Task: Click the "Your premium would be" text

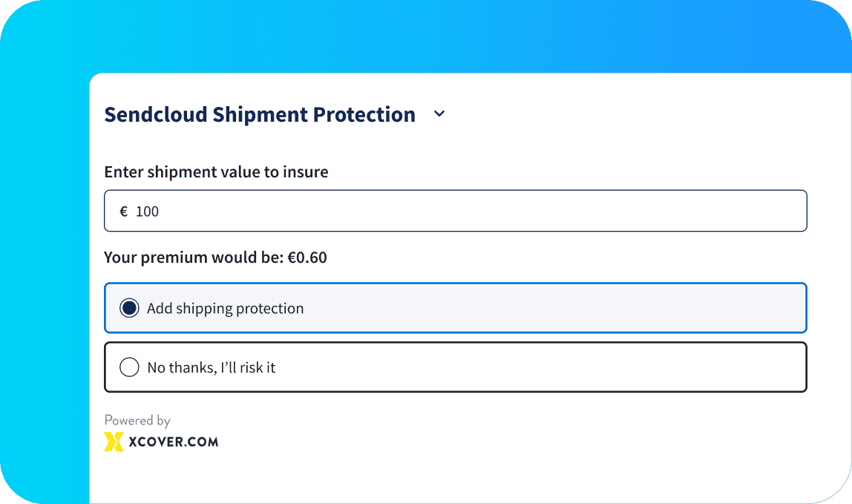Action: tap(193, 258)
